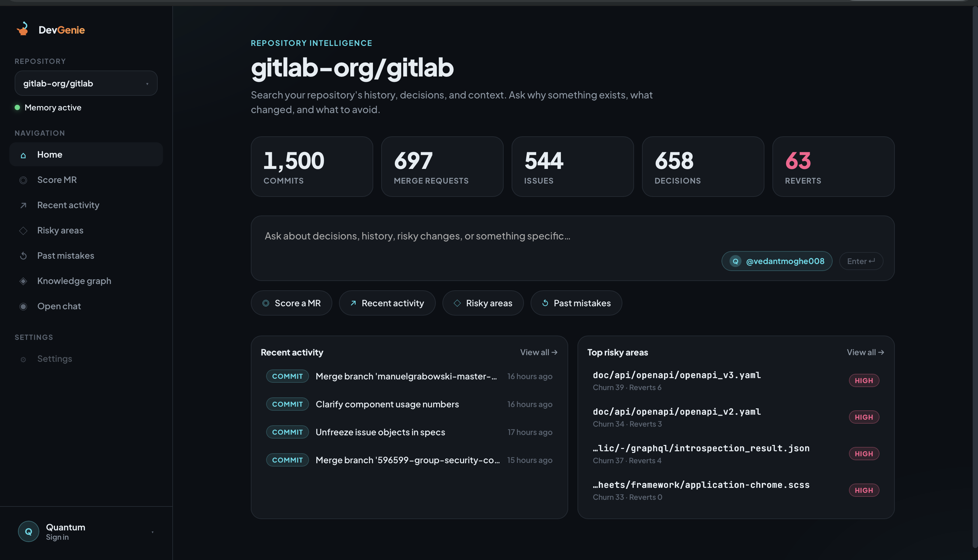The height and width of the screenshot is (560, 978).
Task: Click HIGH badge for openapi_v3.yaml
Action: click(x=864, y=380)
